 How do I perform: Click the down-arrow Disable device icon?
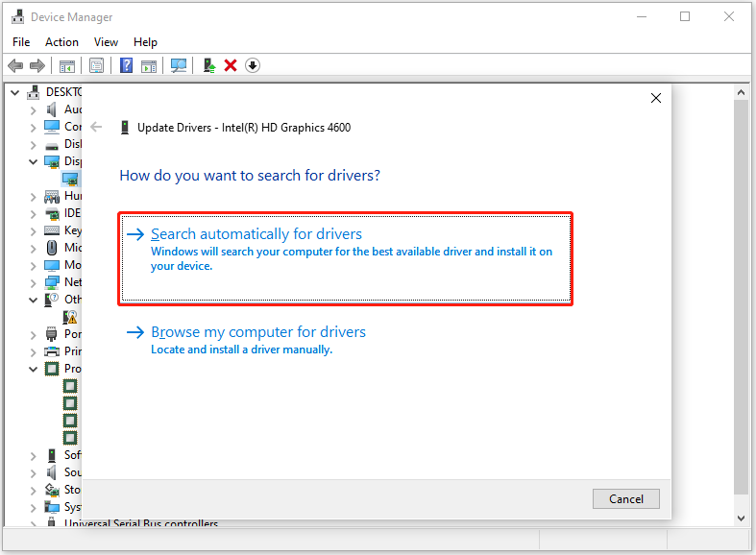(x=253, y=65)
